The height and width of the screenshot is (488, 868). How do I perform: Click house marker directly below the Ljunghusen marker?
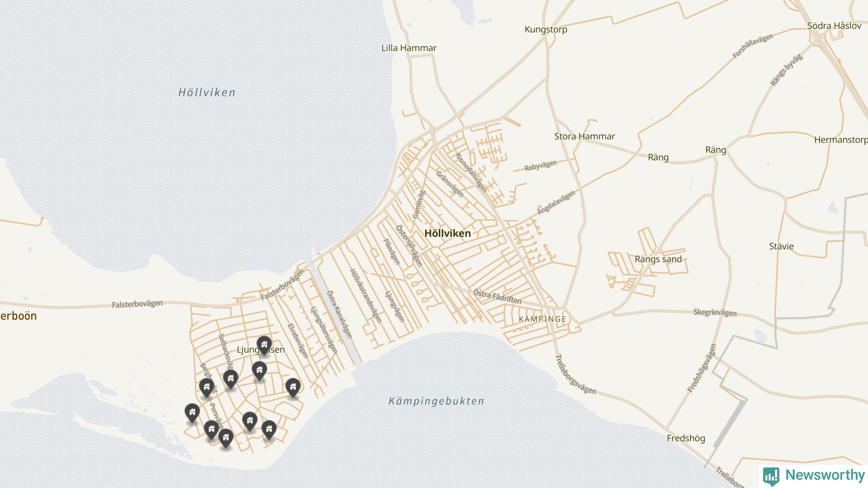click(x=259, y=369)
